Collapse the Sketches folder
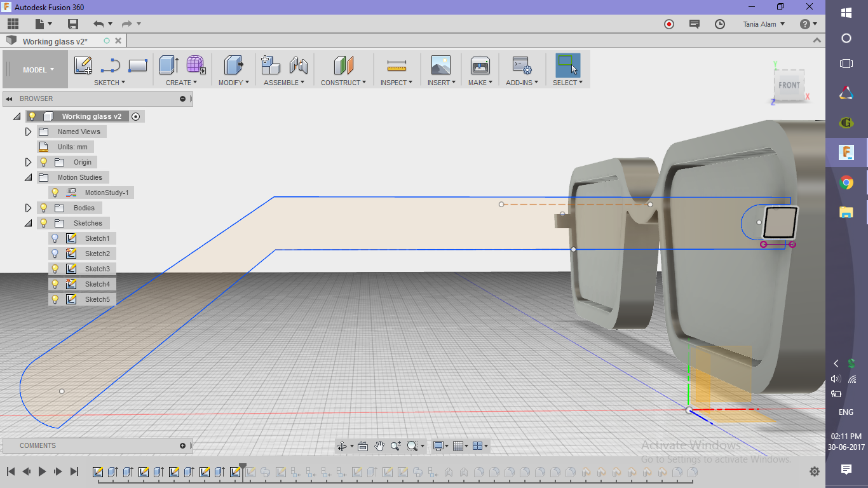868x488 pixels. click(28, 223)
